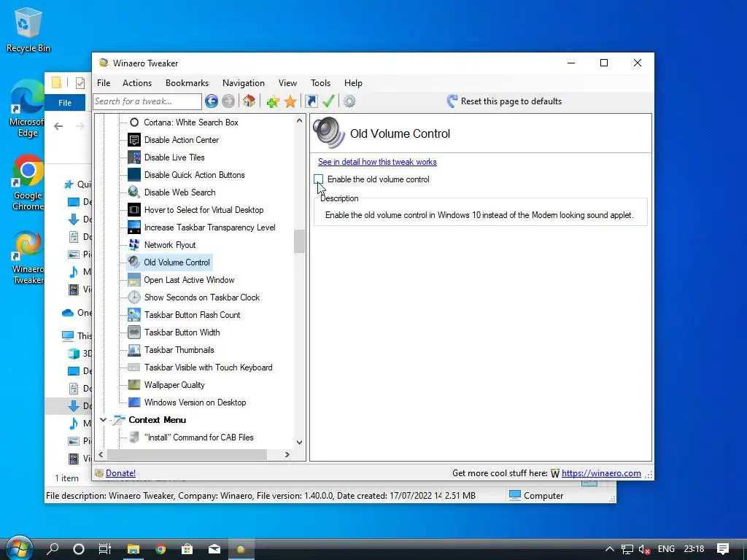Image resolution: width=747 pixels, height=560 pixels.
Task: Select Open Last Active Window item
Action: click(189, 280)
